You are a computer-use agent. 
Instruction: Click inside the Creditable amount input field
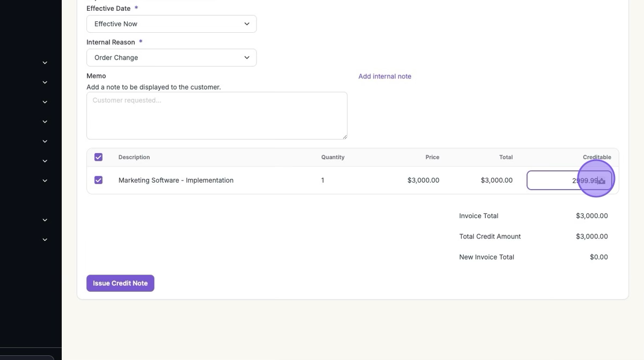[x=558, y=181]
